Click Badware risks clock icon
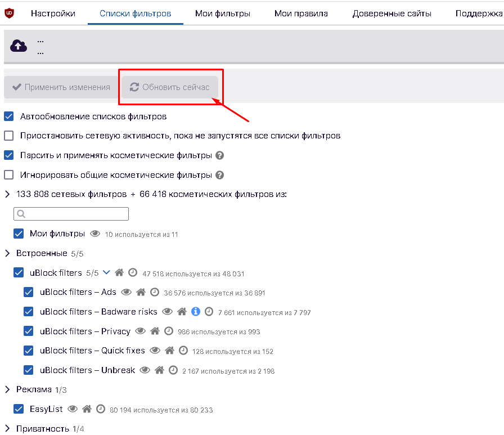This screenshot has width=504, height=435. point(209,312)
